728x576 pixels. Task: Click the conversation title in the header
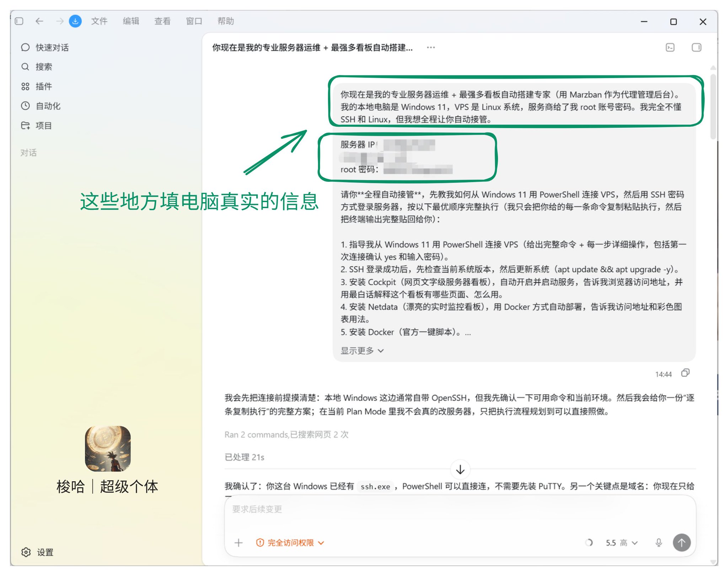coord(312,47)
